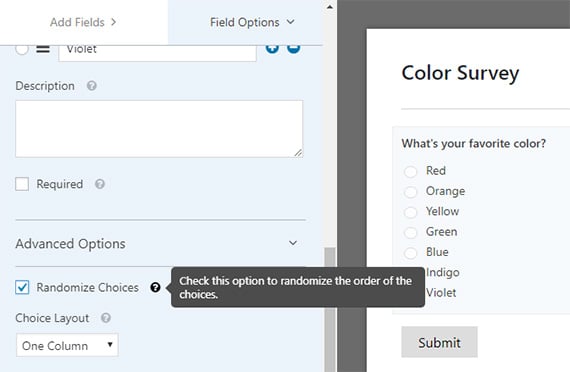
Task: Set Violet as default choice radio
Action: [22, 49]
